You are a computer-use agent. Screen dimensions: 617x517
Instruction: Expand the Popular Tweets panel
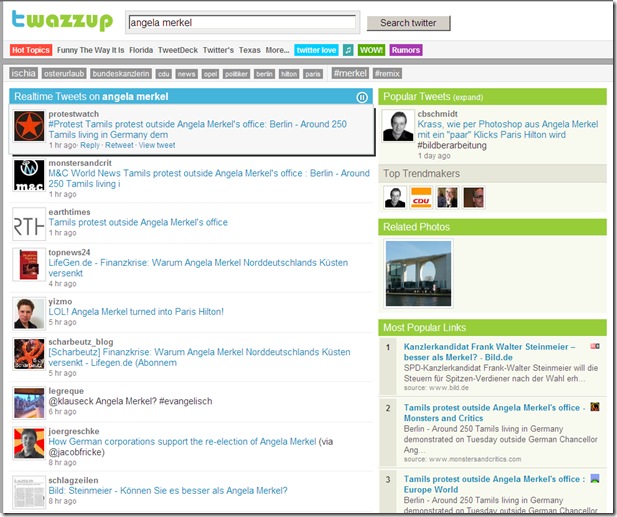point(467,98)
